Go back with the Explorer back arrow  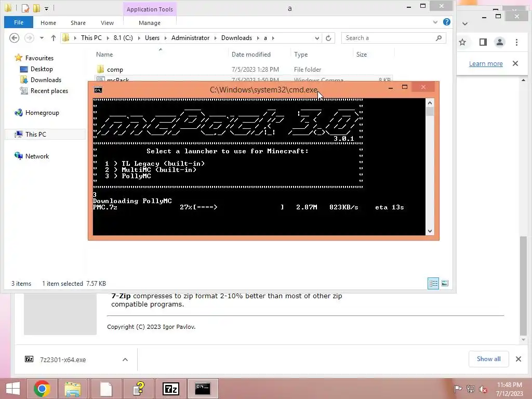click(14, 38)
